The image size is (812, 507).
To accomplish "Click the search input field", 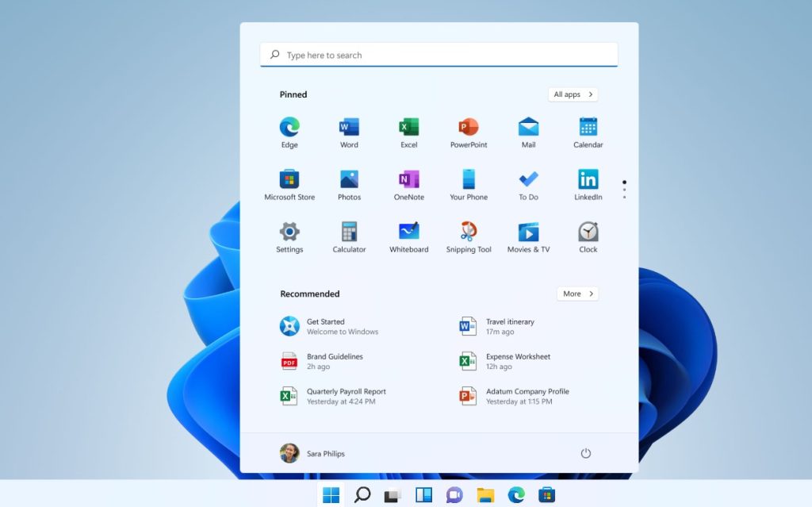I will coord(439,54).
